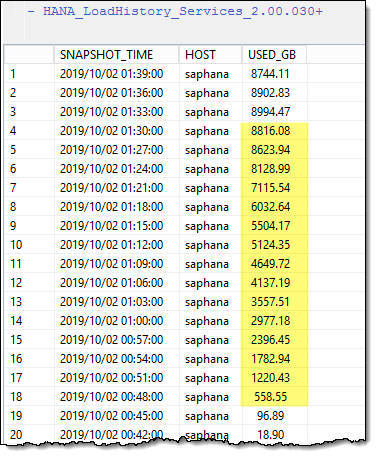Select row number 10 header

pyautogui.click(x=29, y=245)
